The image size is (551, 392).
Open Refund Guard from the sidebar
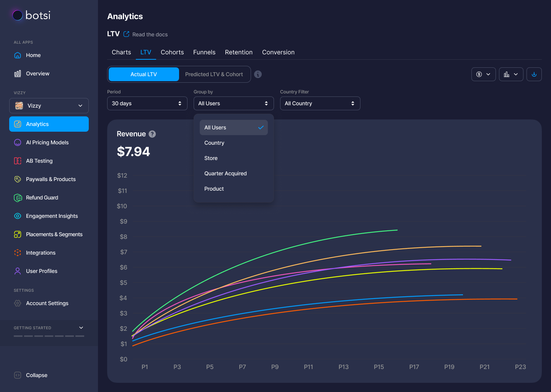[x=42, y=198]
